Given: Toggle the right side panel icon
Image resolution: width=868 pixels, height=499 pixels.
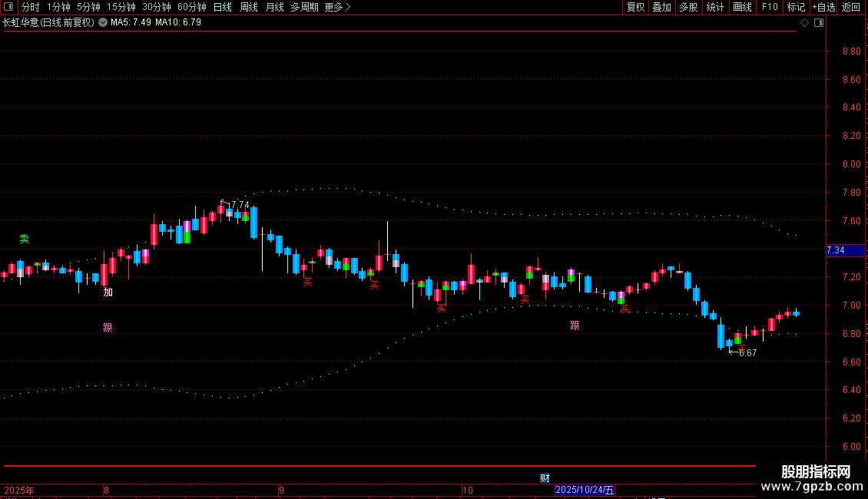Looking at the screenshot, I should pyautogui.click(x=819, y=23).
